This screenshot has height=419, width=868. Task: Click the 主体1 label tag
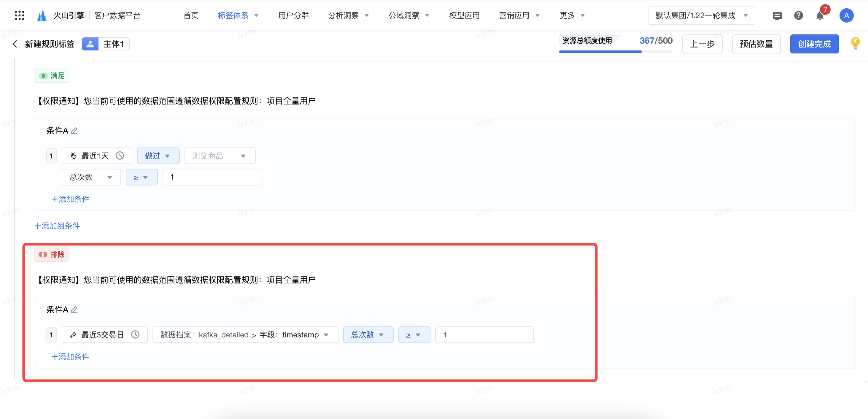(114, 44)
